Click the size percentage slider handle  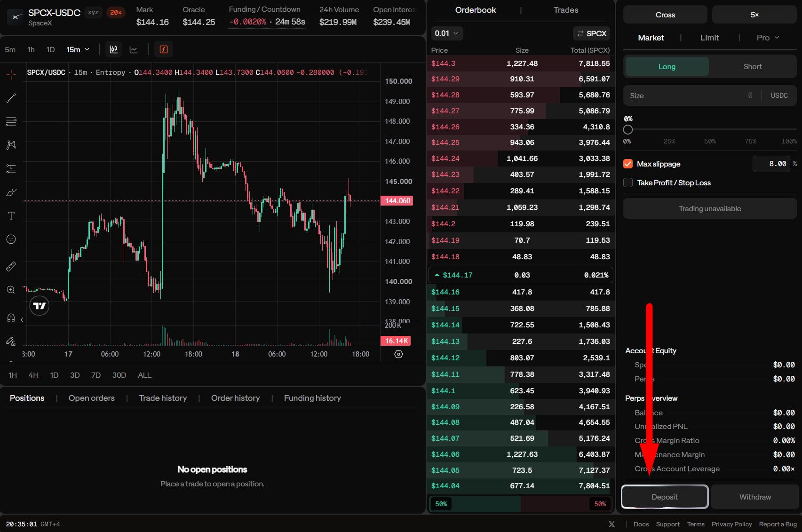tap(628, 129)
